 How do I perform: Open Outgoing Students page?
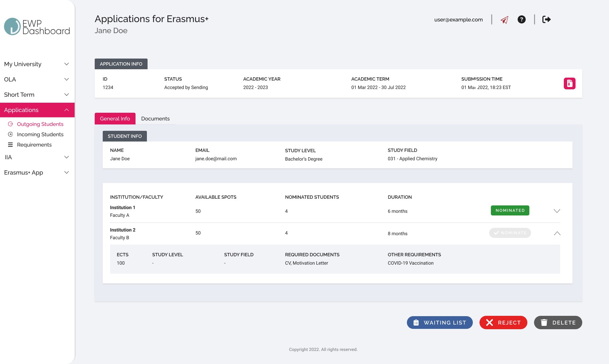coord(40,124)
